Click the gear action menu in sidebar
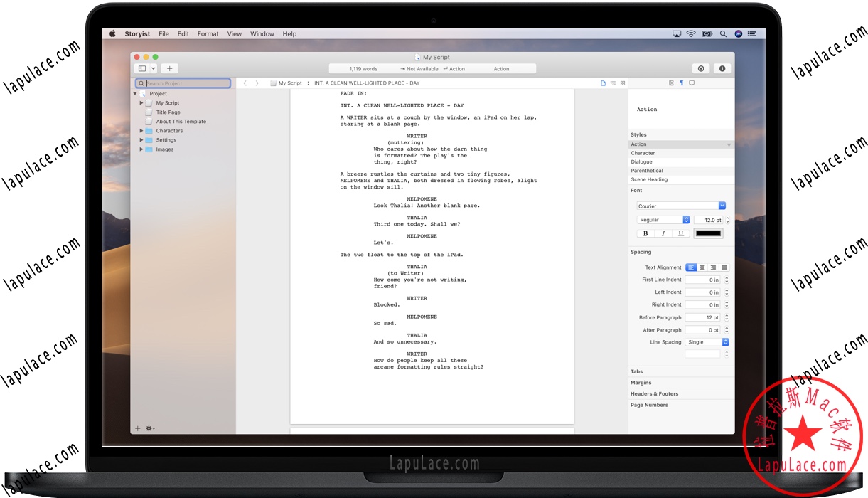 click(x=150, y=428)
